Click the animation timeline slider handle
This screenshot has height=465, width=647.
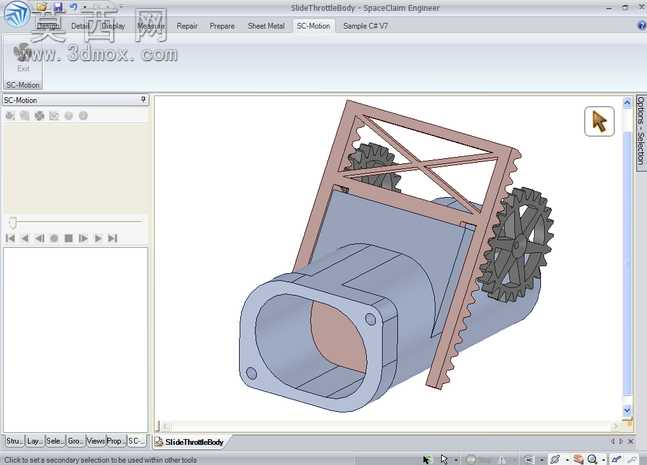coord(13,223)
